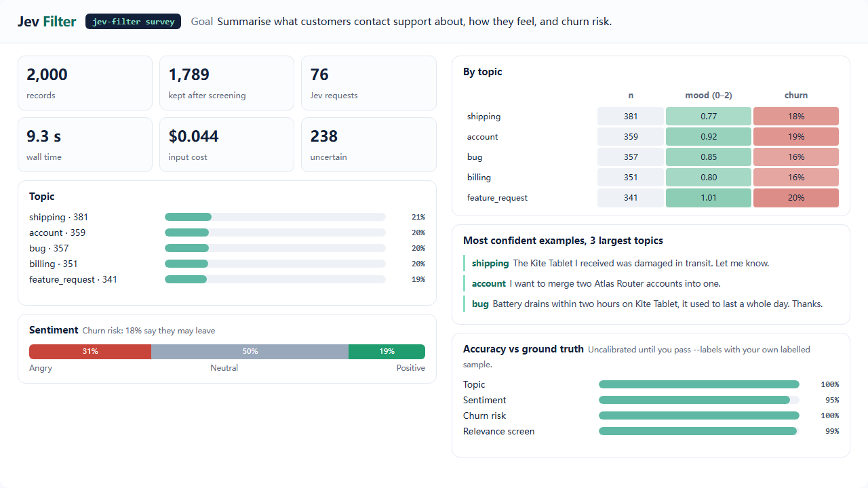868x488 pixels.
Task: Click the shipping churn cell "18%" in table
Action: click(796, 117)
